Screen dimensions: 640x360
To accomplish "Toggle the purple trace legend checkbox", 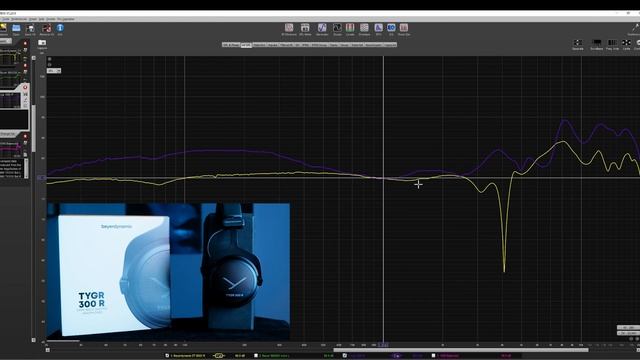I will 345,356.
